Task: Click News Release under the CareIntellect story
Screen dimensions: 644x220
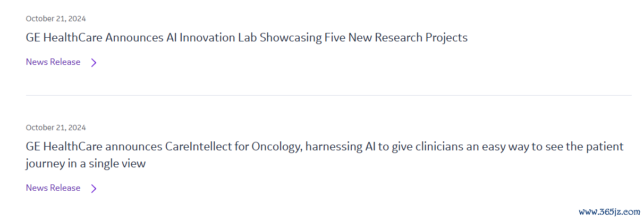Action: pos(53,188)
